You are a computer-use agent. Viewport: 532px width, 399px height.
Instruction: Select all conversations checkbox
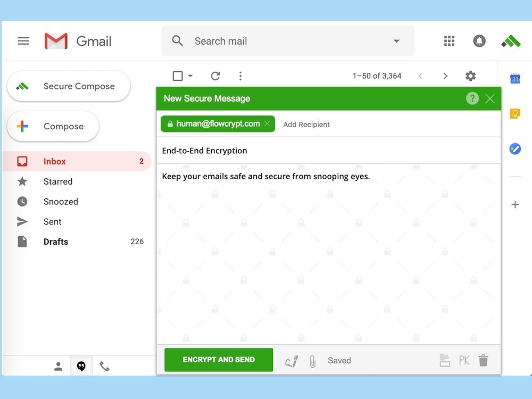[177, 76]
